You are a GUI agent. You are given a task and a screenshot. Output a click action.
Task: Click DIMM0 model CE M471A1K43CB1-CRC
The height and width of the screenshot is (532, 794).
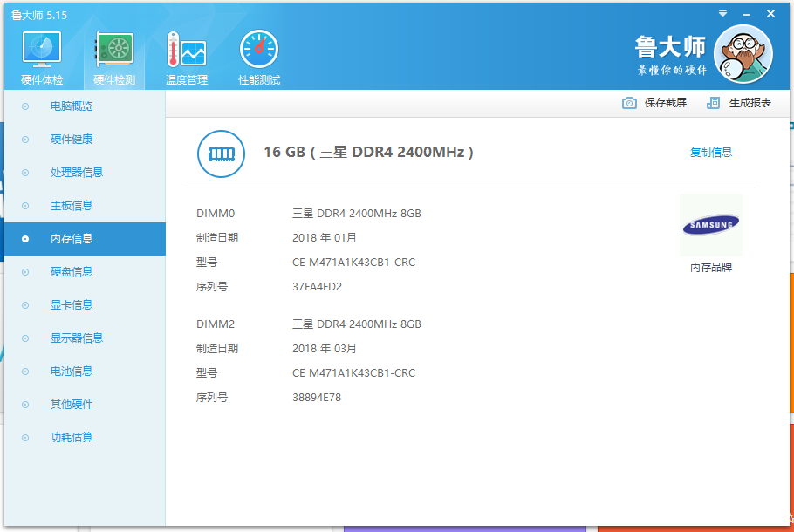coord(353,263)
